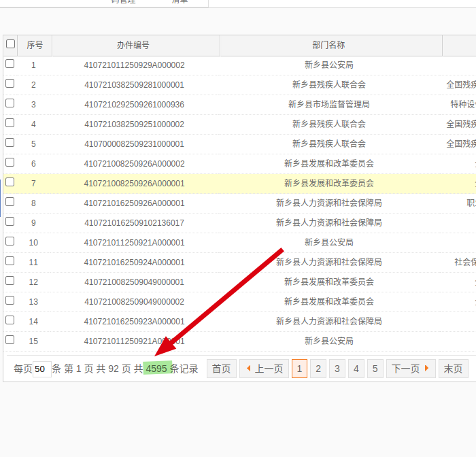Click the 上一页 previous page button

[264, 369]
